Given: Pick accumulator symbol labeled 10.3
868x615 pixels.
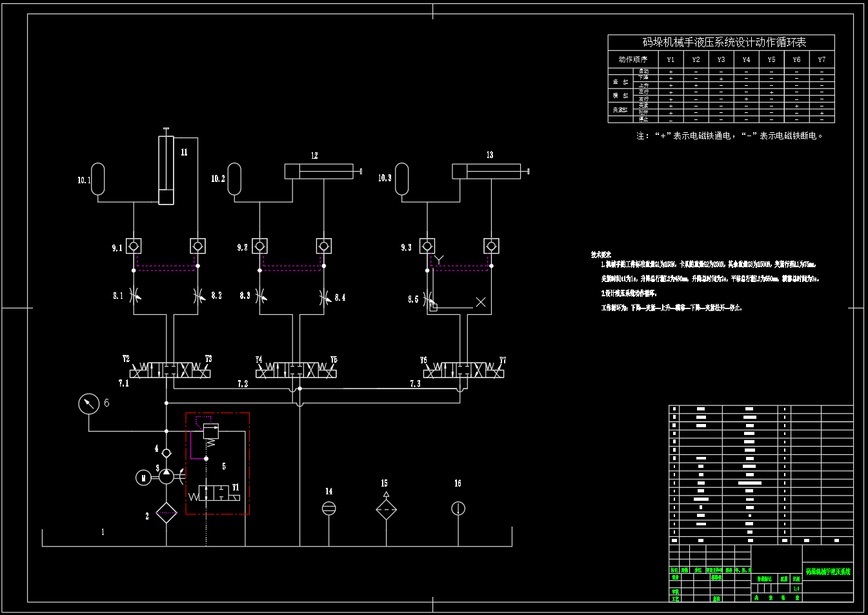Looking at the screenshot, I should pos(401,179).
